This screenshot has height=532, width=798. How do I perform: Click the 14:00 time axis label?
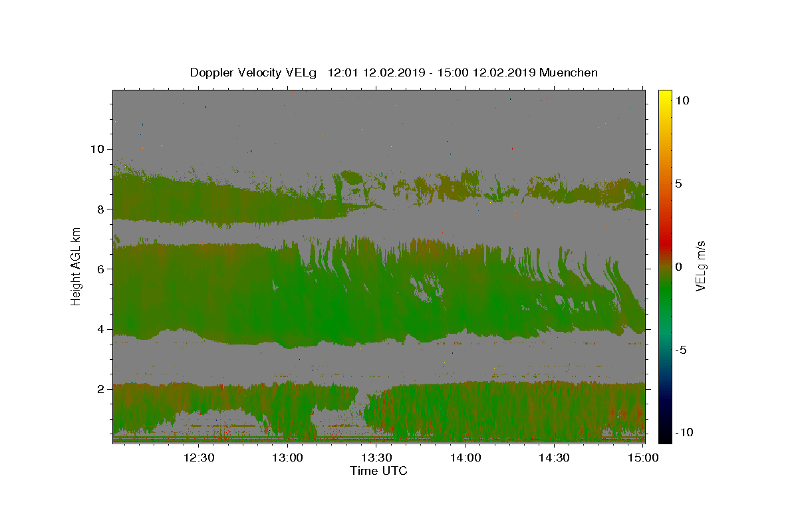pyautogui.click(x=465, y=458)
